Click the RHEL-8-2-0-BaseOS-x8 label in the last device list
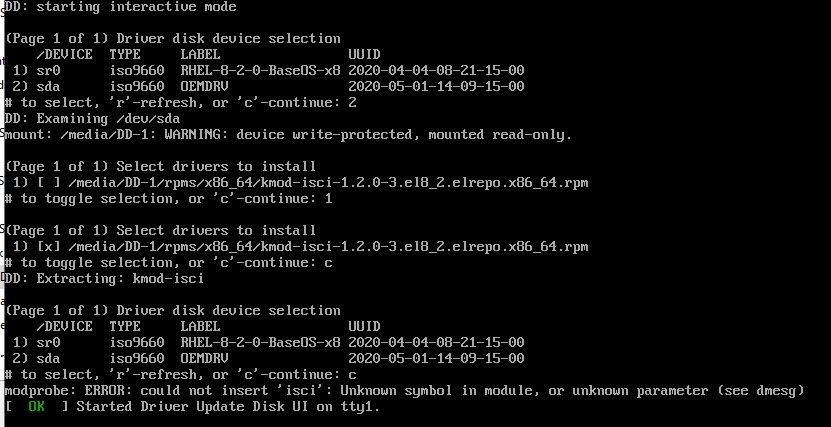The height and width of the screenshot is (427, 831). pos(260,342)
